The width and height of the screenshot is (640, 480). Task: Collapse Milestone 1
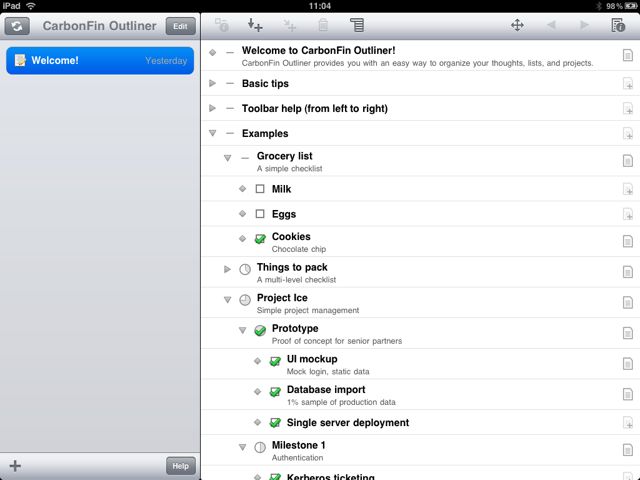click(242, 447)
